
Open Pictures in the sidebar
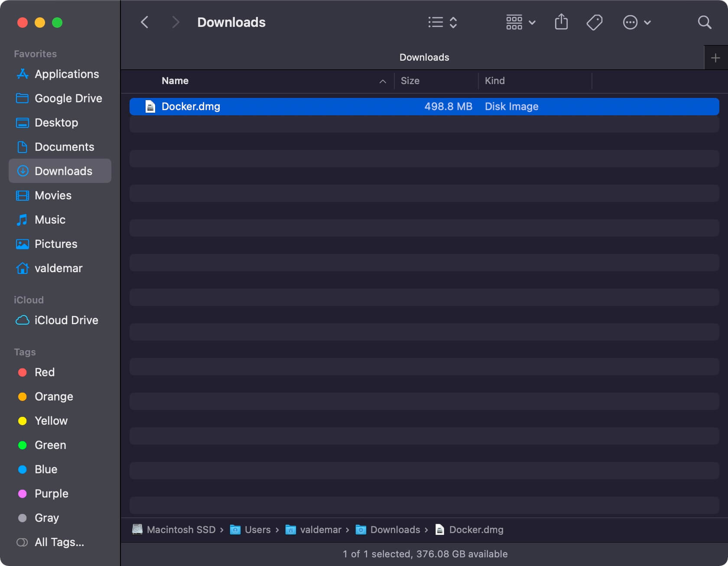pos(60,244)
